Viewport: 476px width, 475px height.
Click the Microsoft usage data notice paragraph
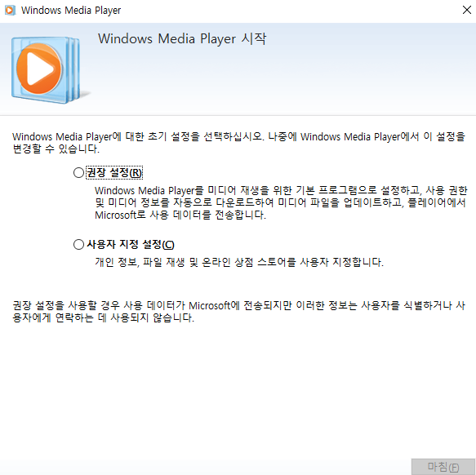click(238, 312)
